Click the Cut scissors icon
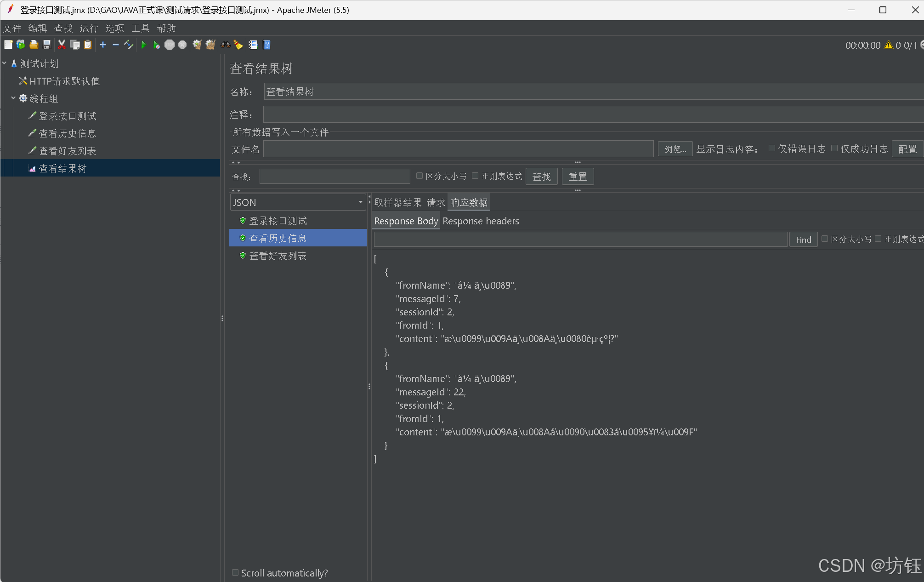The image size is (924, 582). coord(62,45)
